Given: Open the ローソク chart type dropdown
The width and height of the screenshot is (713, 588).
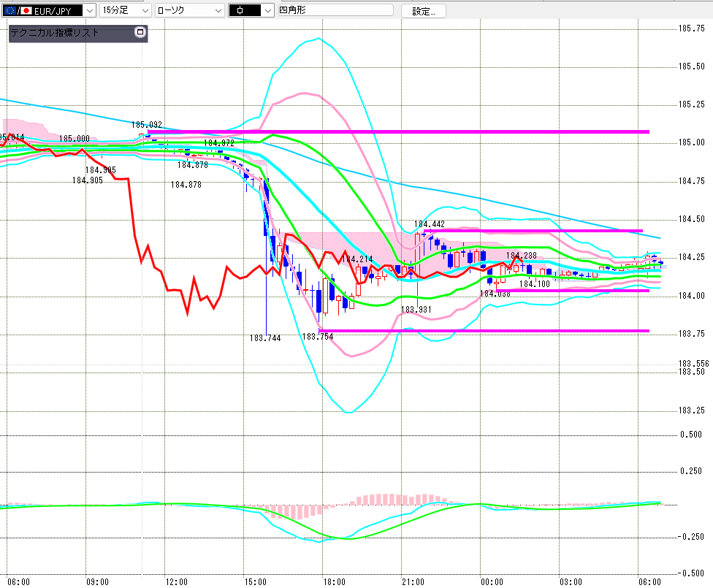Looking at the screenshot, I should click(x=190, y=10).
